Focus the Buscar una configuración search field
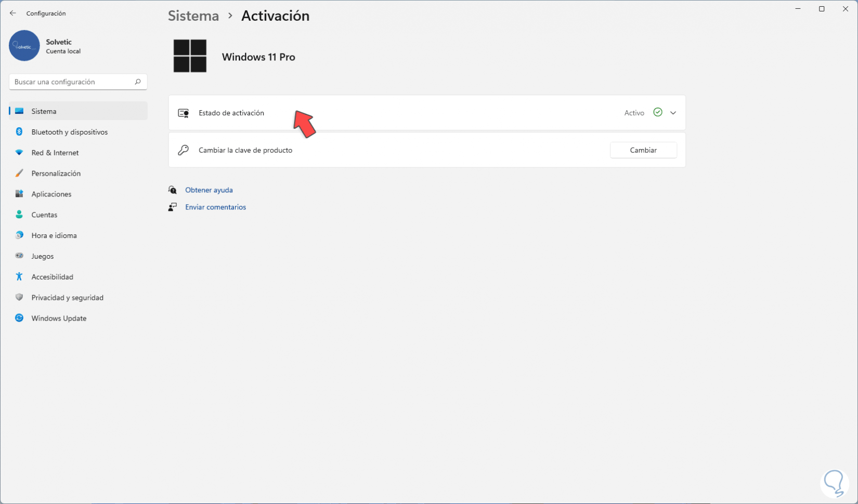The height and width of the screenshot is (504, 858). tap(78, 82)
